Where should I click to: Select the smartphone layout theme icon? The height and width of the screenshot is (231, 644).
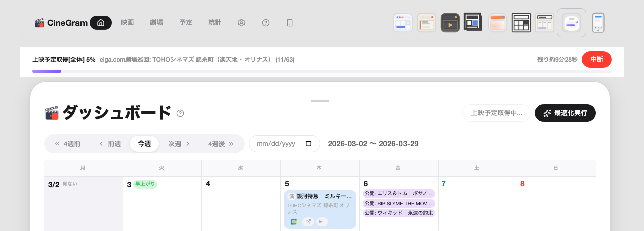598,23
